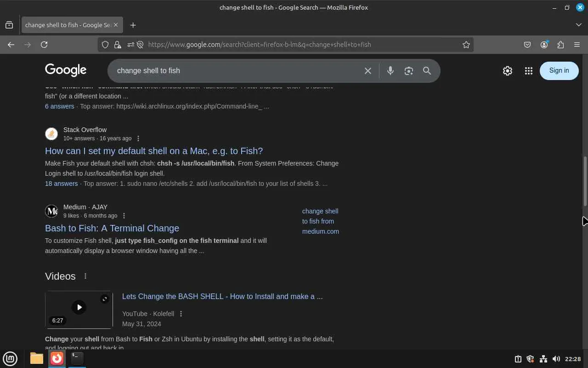Open the Files folder in the taskbar

pos(36,358)
